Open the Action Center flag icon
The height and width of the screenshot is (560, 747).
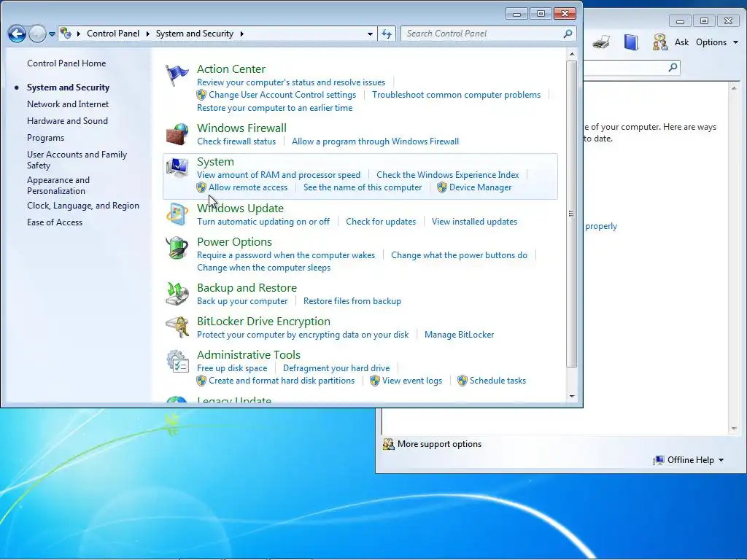(x=177, y=75)
